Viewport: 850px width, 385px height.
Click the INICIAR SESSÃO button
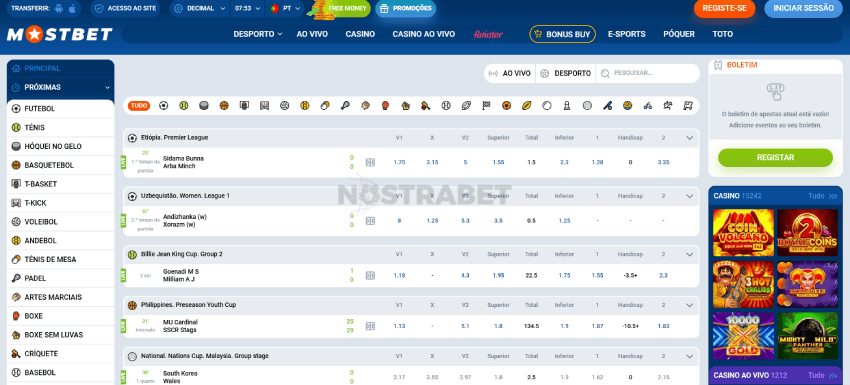803,8
